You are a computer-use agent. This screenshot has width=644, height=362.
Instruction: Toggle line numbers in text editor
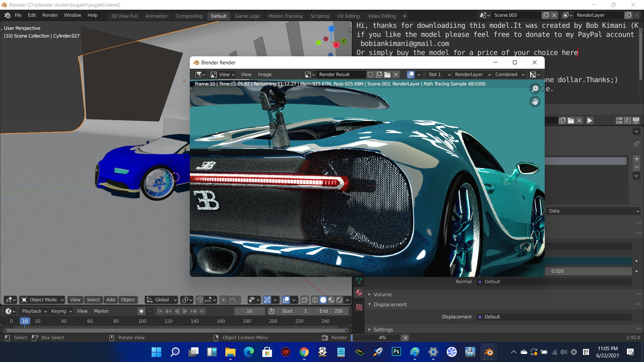pos(619,120)
